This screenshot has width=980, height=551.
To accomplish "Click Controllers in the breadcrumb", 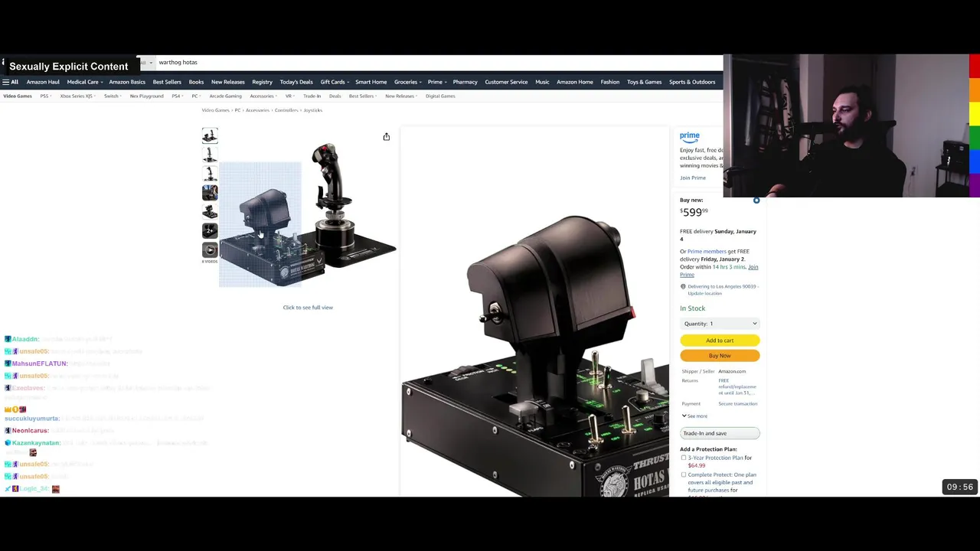I will [286, 110].
